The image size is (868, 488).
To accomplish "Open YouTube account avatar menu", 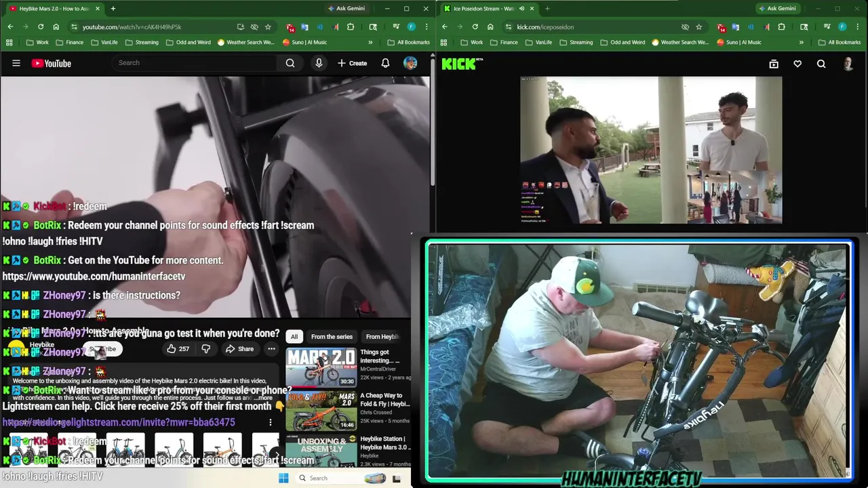I will tap(410, 63).
